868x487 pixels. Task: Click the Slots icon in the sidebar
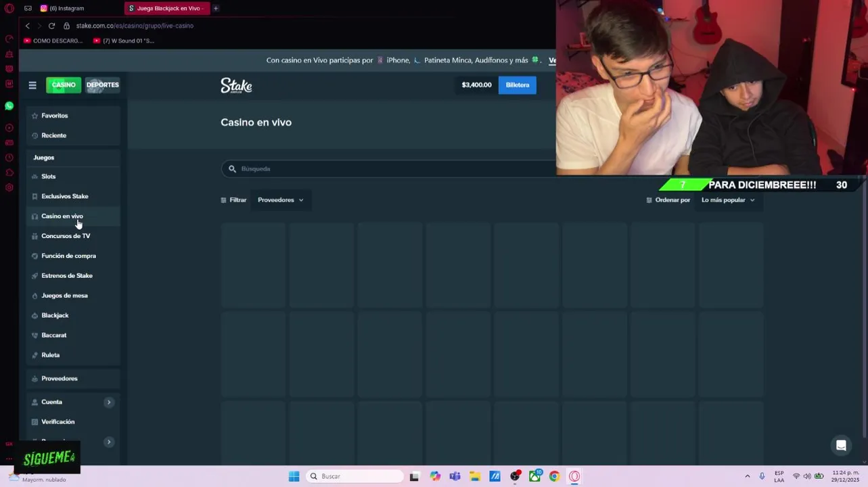tap(35, 177)
